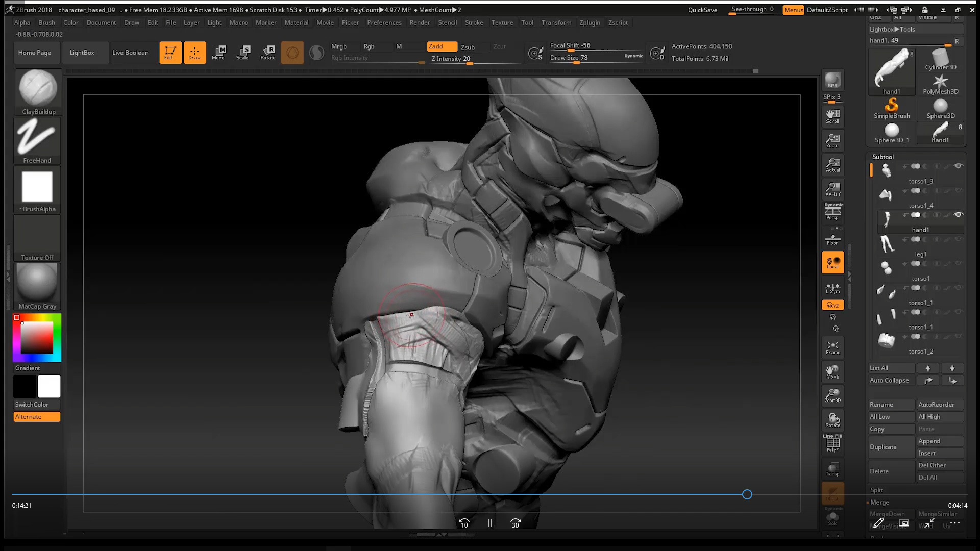Screen dimensions: 980x551
Task: Click the Scale gizmo tool
Action: tap(243, 52)
